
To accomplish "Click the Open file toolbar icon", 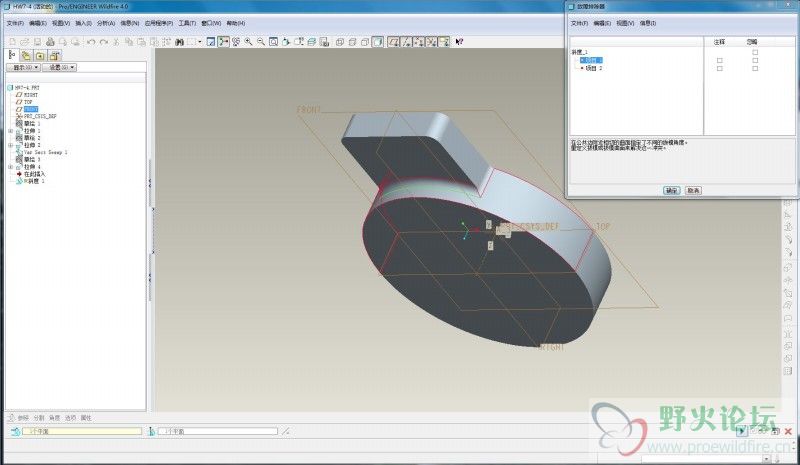I will [x=24, y=42].
